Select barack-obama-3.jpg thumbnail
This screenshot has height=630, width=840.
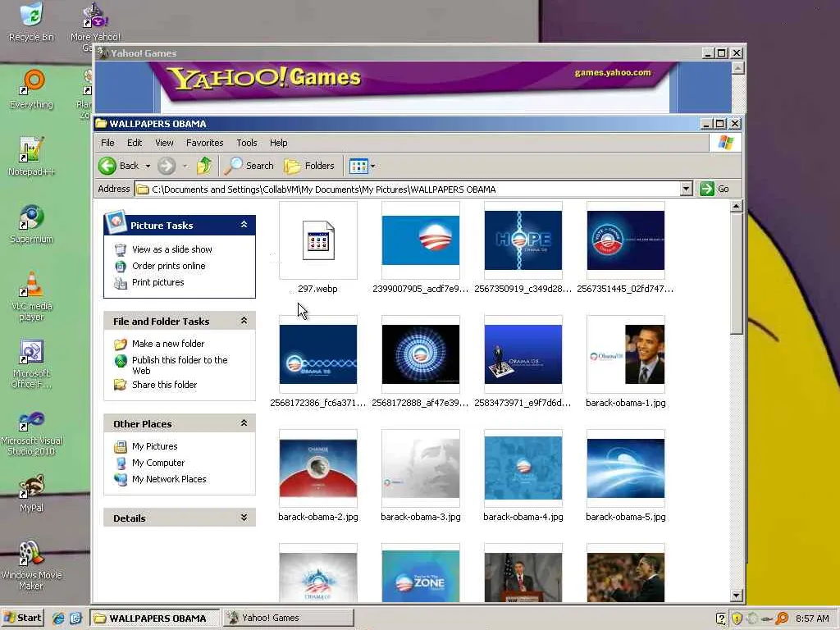click(421, 468)
